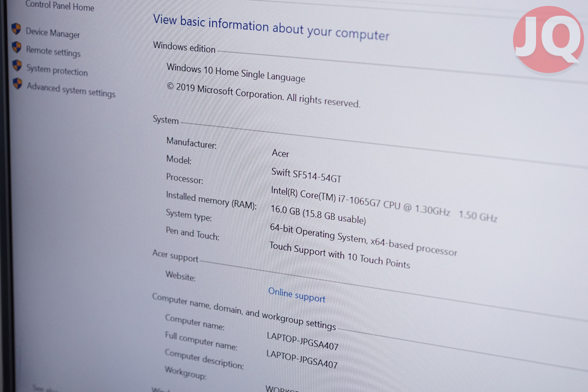Select the 'Windows 10 Home Single Language' text
The height and width of the screenshot is (392, 588).
point(236,73)
